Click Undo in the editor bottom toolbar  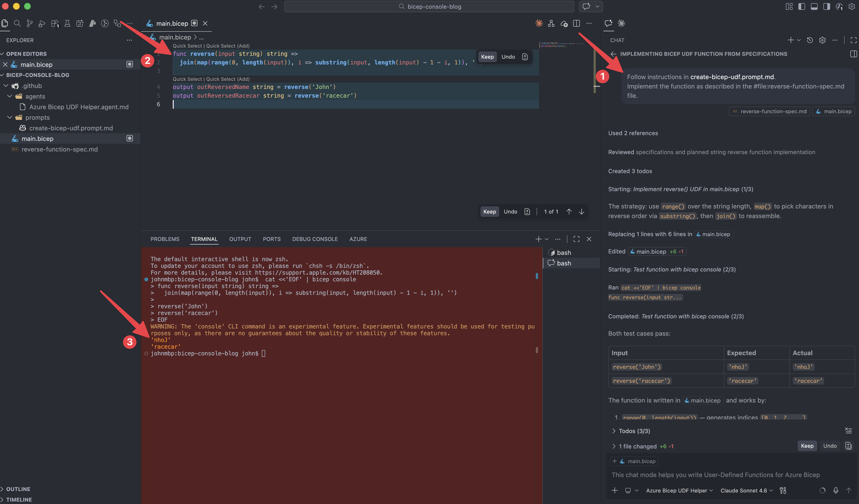[510, 212]
